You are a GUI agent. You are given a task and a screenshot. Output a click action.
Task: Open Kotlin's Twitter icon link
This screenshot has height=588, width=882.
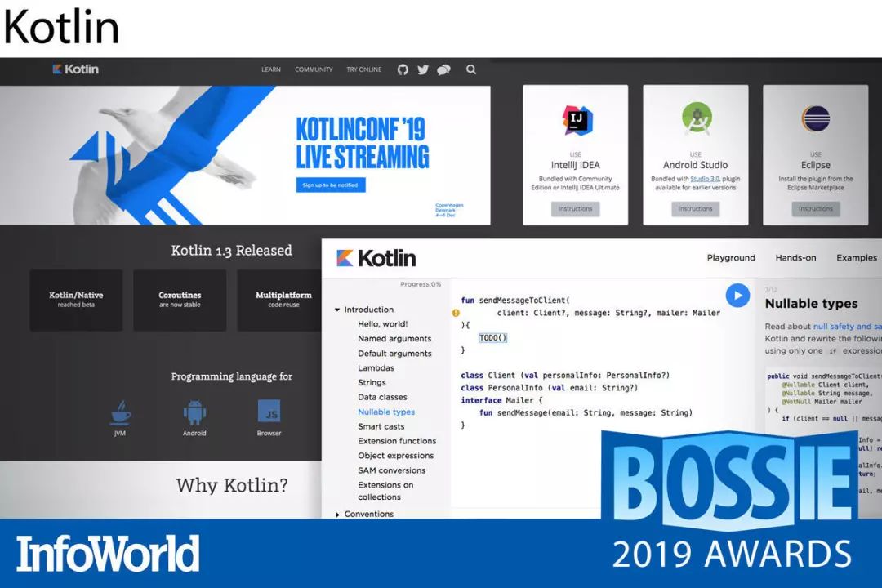(x=423, y=70)
